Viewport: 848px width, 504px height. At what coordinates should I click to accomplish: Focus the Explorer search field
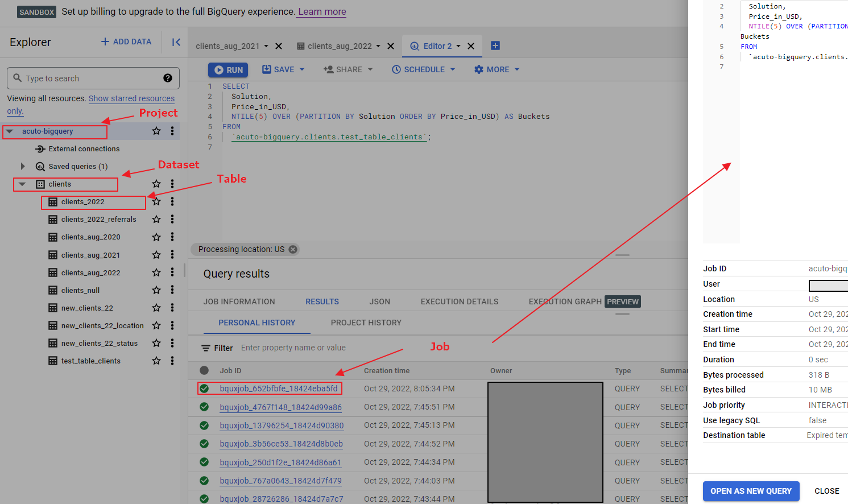[93, 78]
